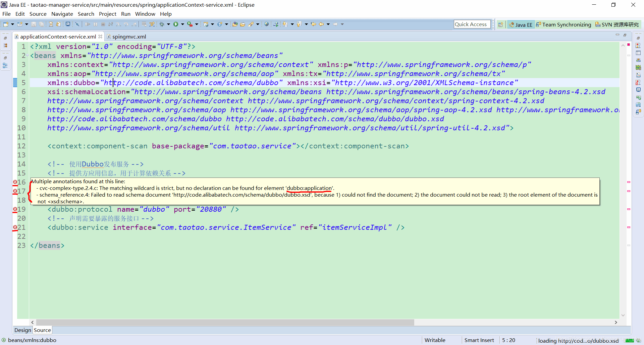This screenshot has width=644, height=345.
Task: Click the Open Console monitor icon
Action: [x=68, y=24]
